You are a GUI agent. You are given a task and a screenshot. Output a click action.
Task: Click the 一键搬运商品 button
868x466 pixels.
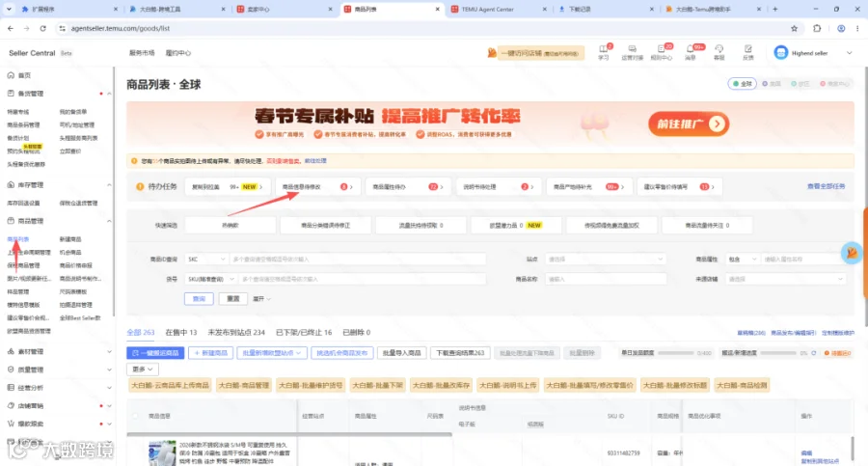(x=155, y=353)
